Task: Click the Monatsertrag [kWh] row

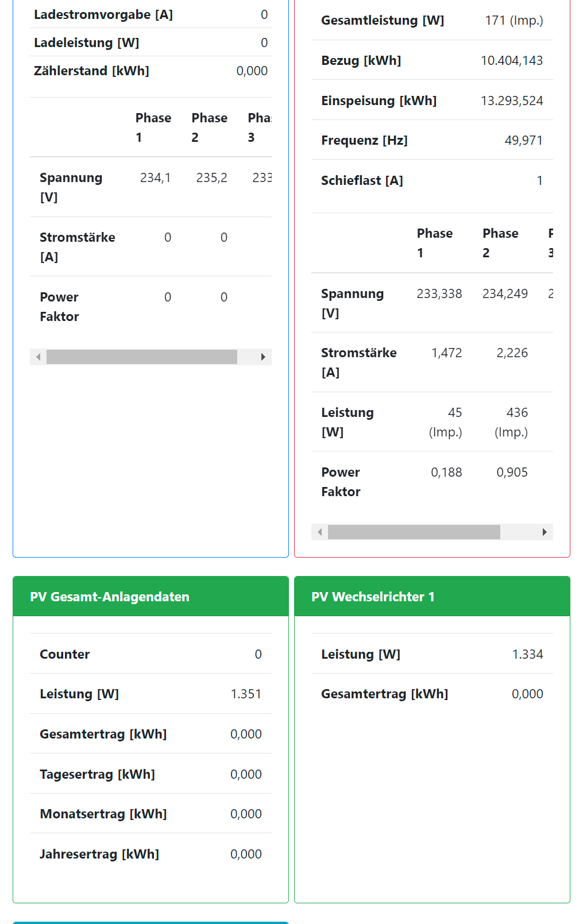Action: point(150,814)
